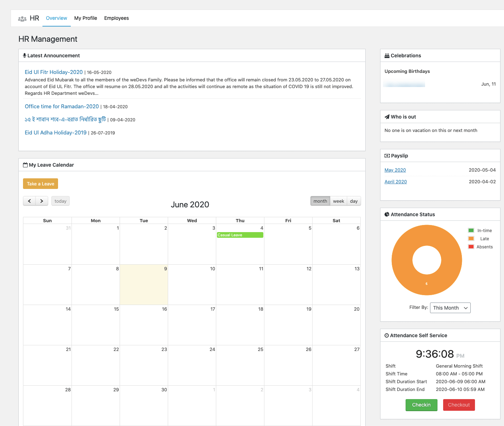
Task: Click the HR people icon in the header
Action: 22,18
